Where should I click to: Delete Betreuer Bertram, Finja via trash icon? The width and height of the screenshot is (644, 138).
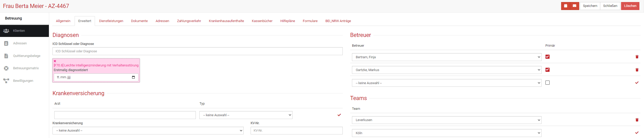[x=637, y=57]
